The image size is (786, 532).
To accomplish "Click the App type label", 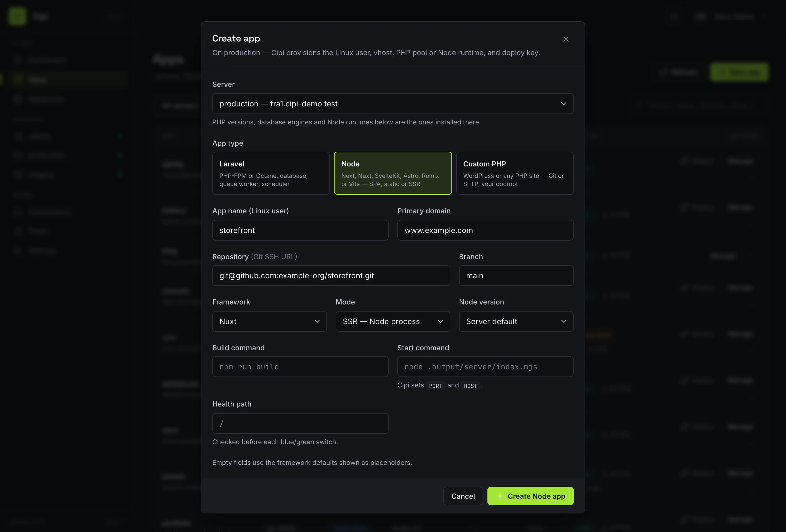I will [x=228, y=143].
